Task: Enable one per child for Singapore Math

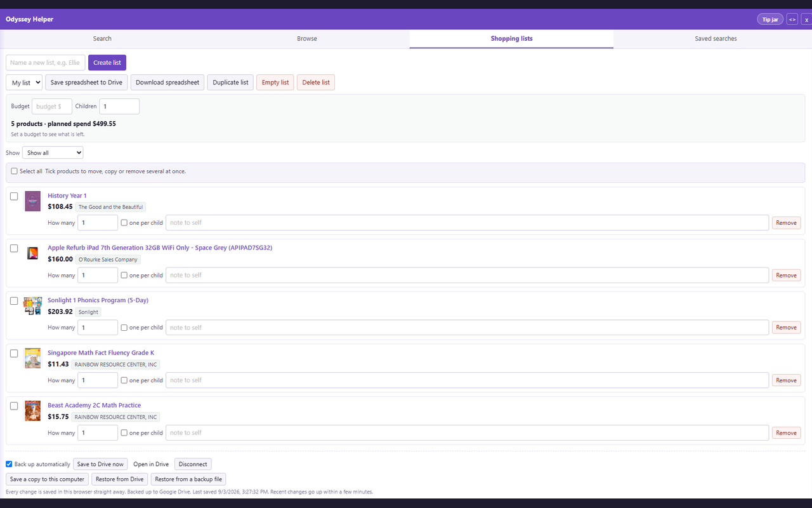Action: (x=124, y=380)
